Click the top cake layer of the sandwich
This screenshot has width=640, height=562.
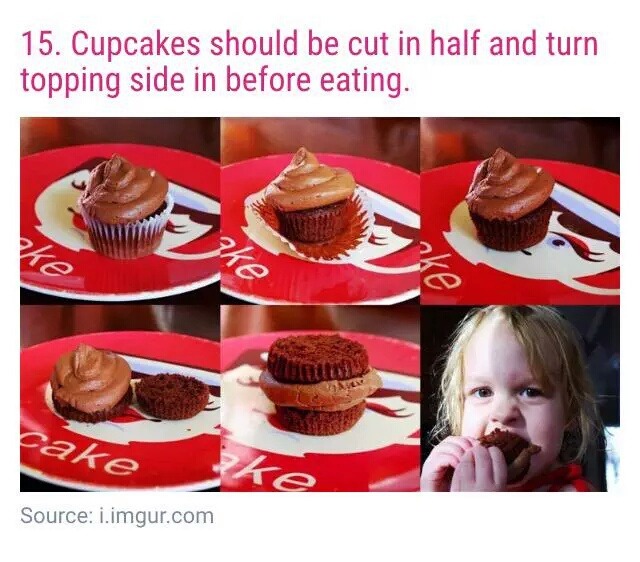tap(318, 357)
